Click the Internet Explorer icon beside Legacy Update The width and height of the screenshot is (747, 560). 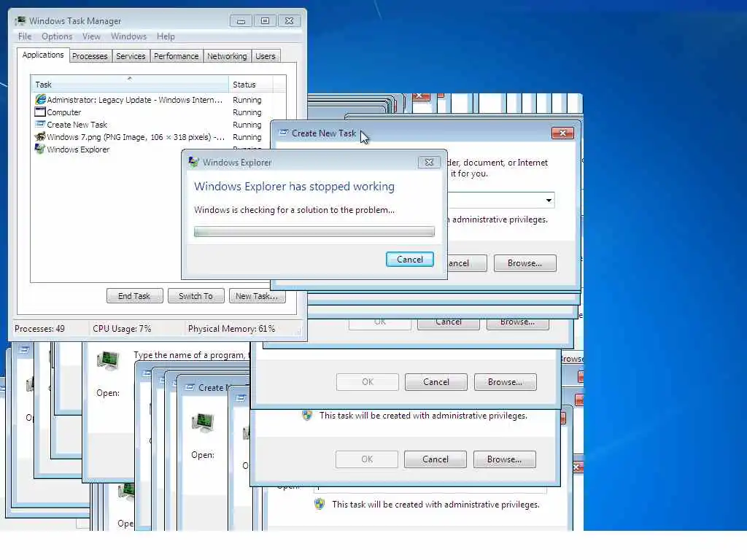click(40, 99)
